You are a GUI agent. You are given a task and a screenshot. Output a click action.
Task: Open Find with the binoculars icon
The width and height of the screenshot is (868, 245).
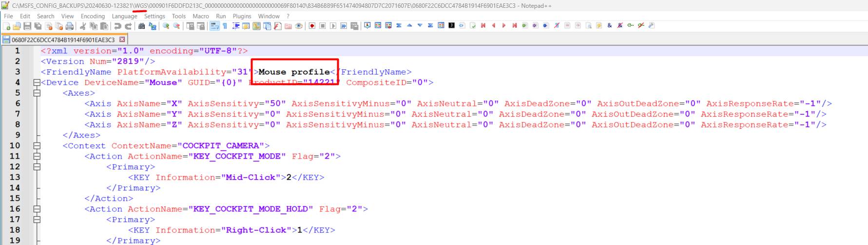pyautogui.click(x=141, y=26)
